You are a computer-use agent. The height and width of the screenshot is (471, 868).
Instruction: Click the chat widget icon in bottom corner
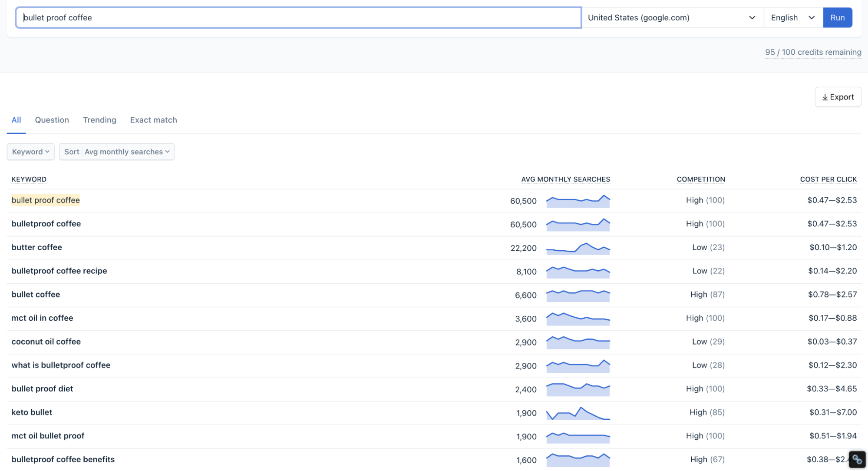pos(857,459)
